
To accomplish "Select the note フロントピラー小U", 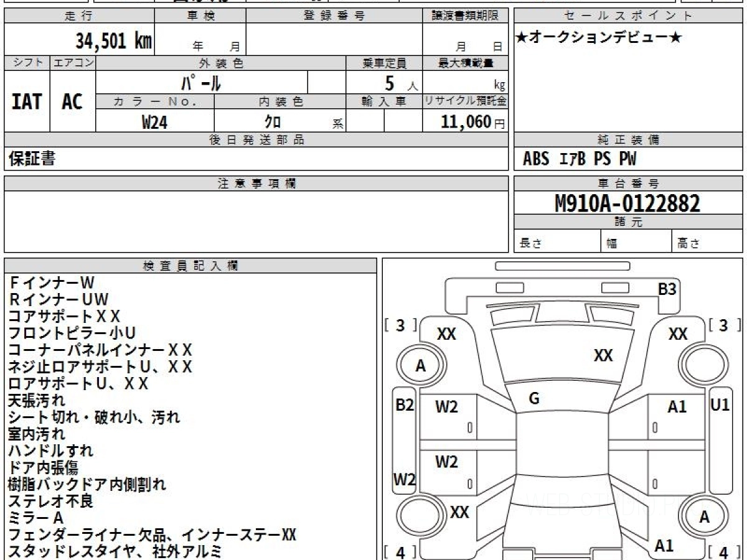I will tap(72, 334).
